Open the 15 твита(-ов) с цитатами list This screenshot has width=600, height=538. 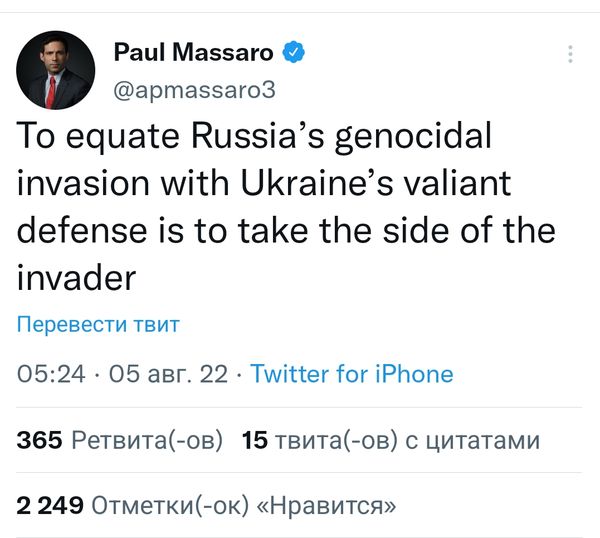(391, 440)
